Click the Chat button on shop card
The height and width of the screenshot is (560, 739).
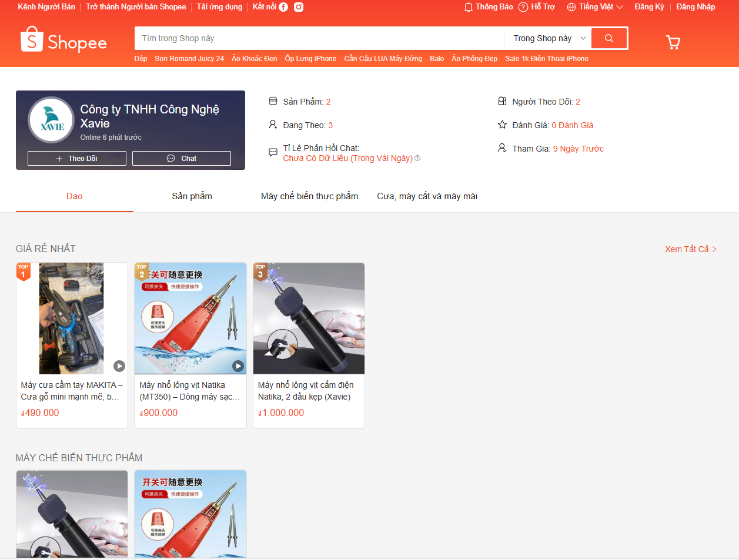pos(182,159)
